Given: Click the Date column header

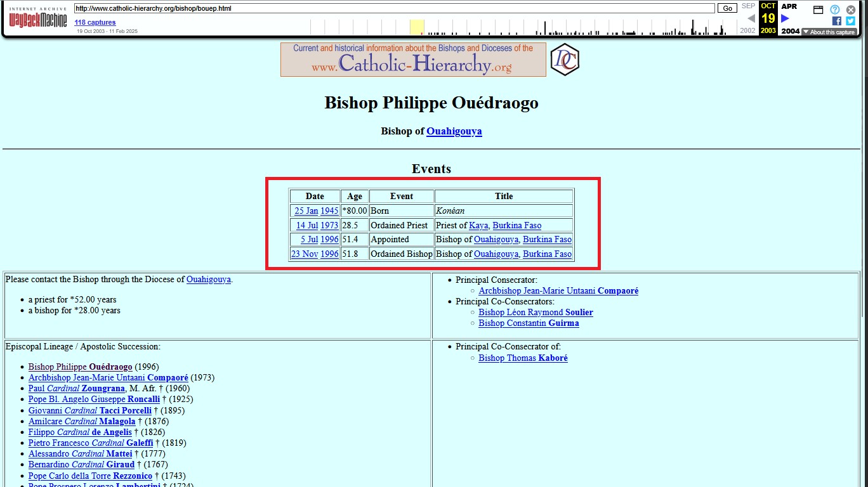Looking at the screenshot, I should [315, 197].
